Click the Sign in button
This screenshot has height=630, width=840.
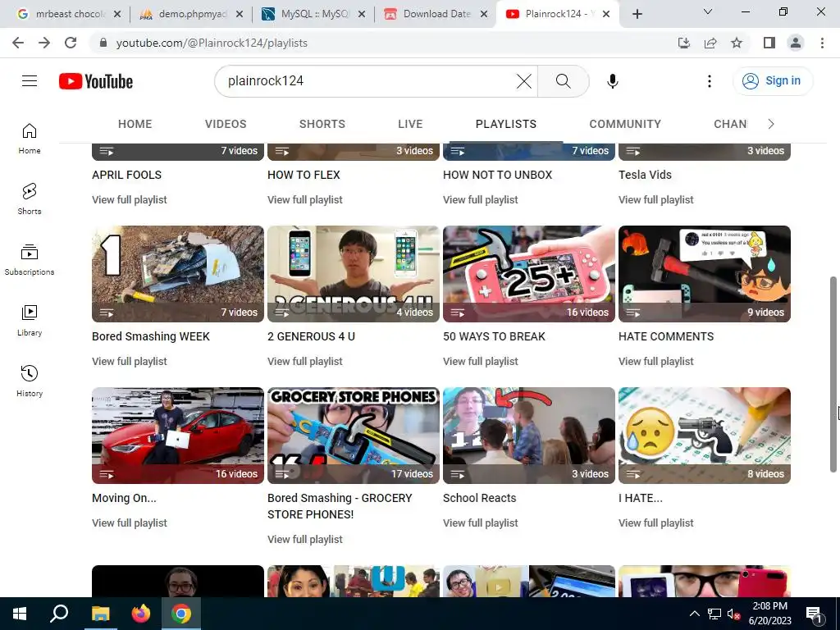tap(773, 81)
